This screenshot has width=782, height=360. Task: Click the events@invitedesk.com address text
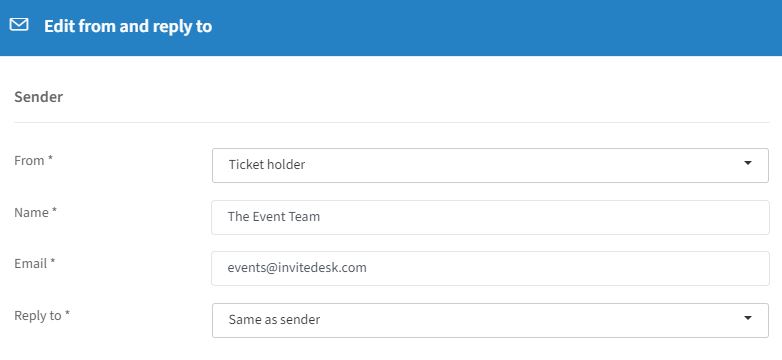pyautogui.click(x=297, y=268)
